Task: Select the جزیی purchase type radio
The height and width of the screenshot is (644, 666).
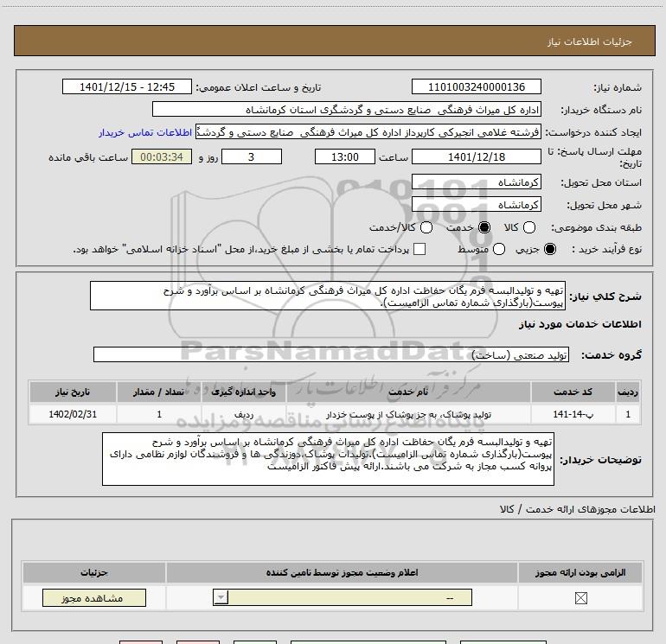Action: point(550,249)
